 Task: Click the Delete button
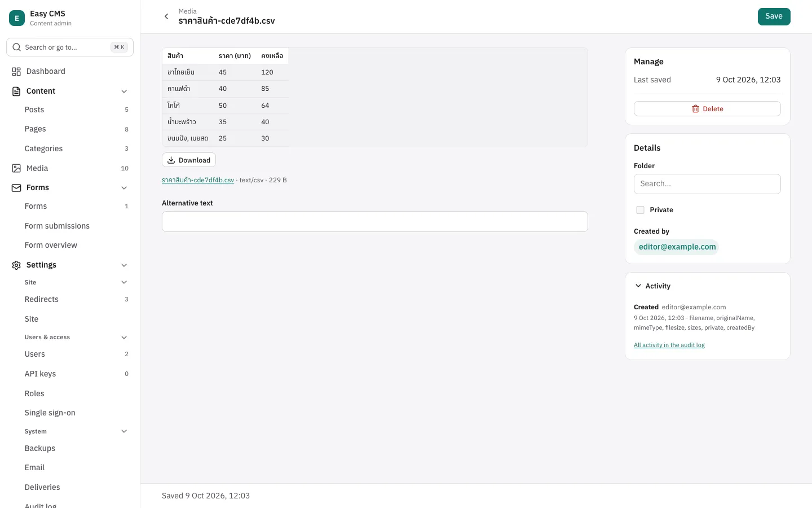tap(707, 109)
